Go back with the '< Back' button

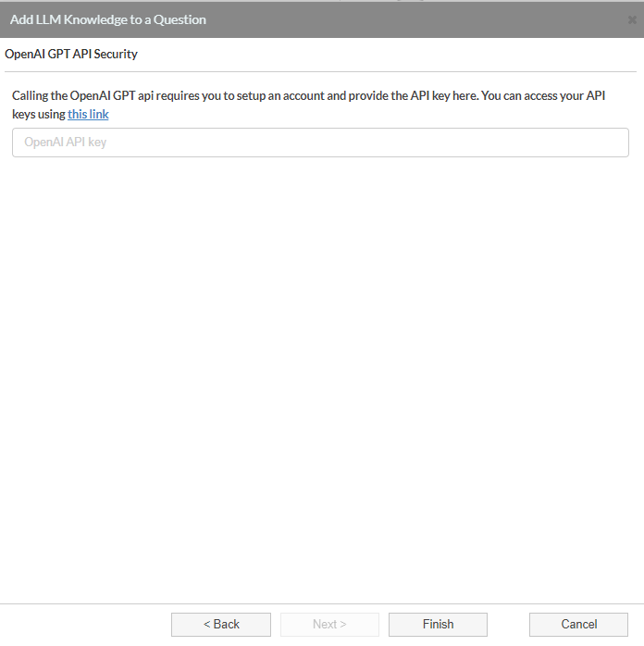coord(221,624)
